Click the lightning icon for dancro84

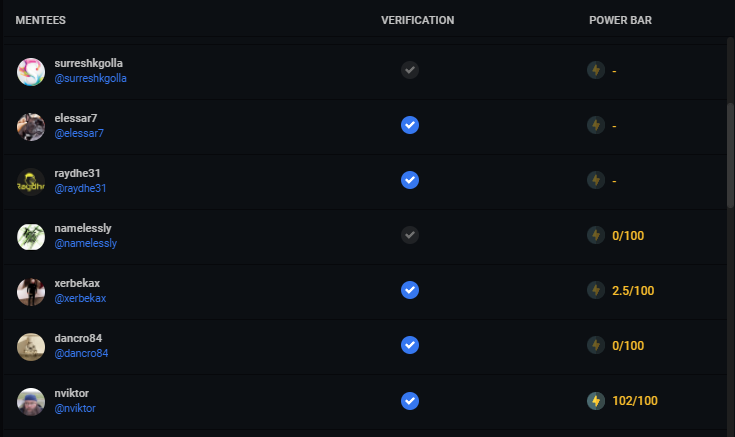tap(596, 346)
